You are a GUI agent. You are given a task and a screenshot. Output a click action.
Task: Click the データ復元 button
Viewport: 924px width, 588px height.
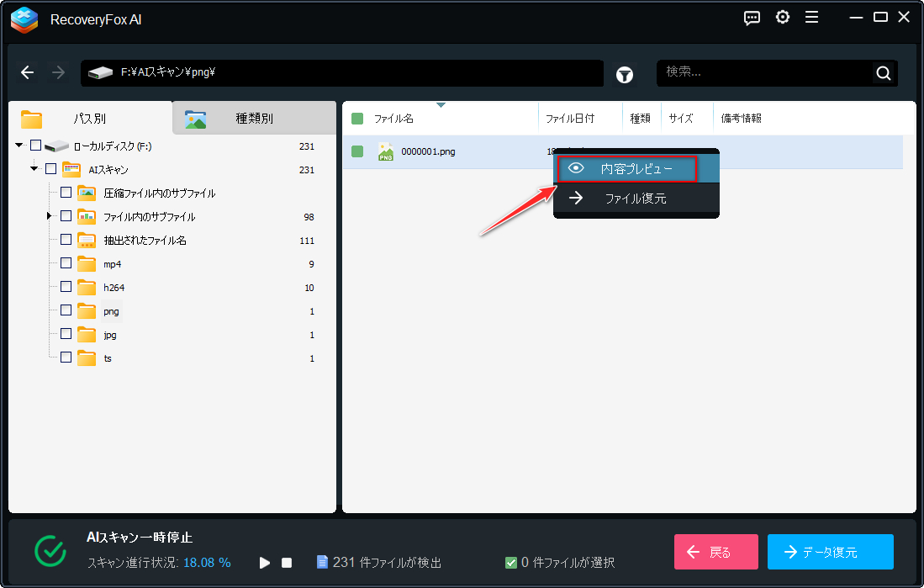pos(831,552)
